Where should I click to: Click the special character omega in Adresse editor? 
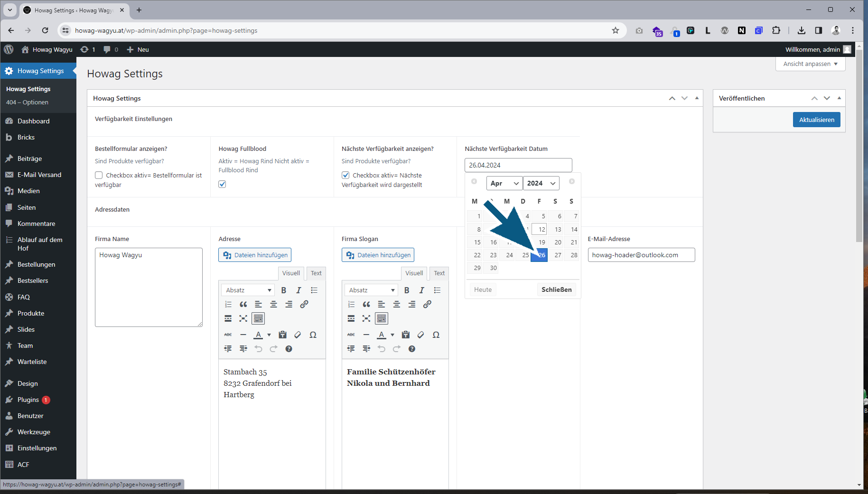click(313, 335)
